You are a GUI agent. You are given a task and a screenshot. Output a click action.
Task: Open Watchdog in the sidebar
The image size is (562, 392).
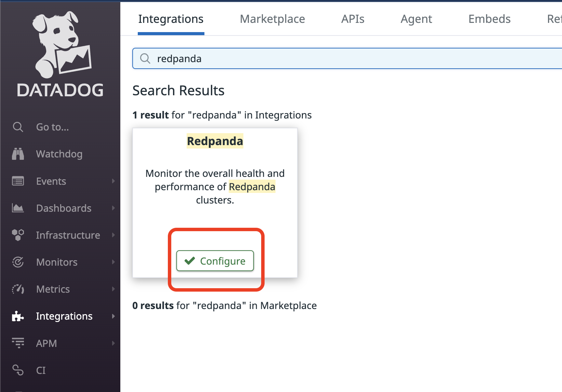59,154
